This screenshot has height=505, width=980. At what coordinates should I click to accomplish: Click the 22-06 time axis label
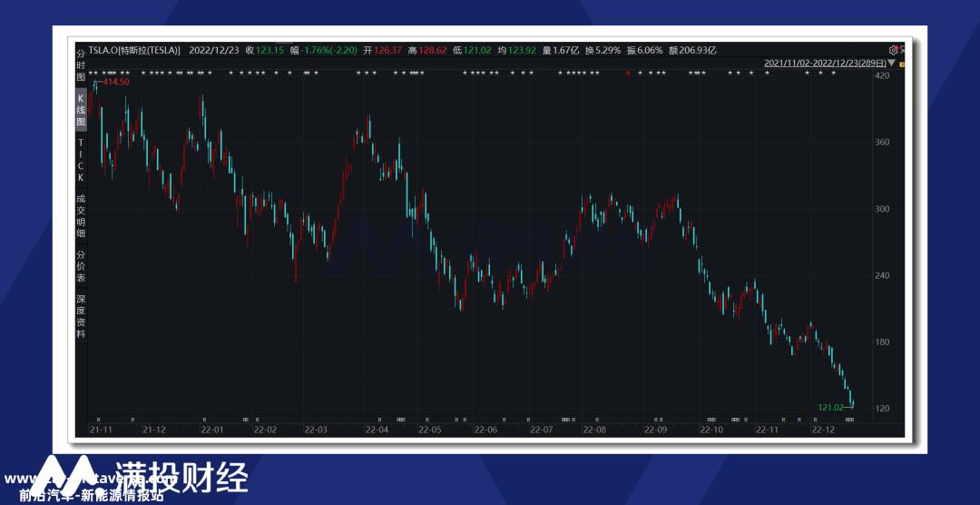pyautogui.click(x=485, y=430)
